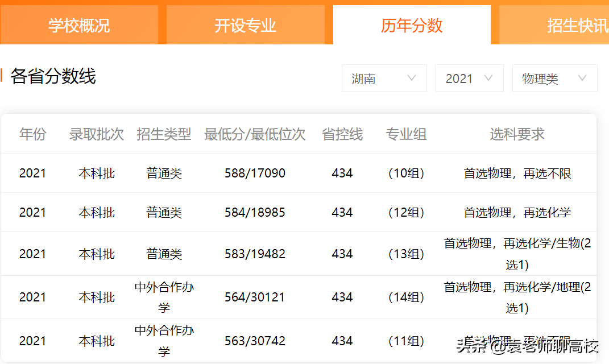Select the 历年分数 tab

[x=411, y=24]
